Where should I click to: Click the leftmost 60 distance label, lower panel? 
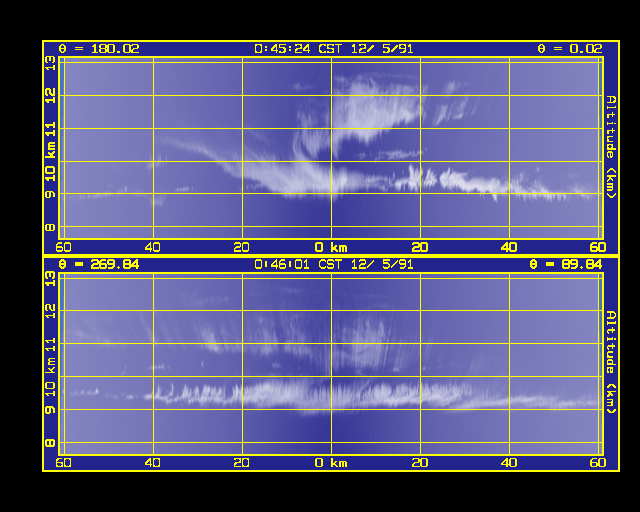[63, 463]
